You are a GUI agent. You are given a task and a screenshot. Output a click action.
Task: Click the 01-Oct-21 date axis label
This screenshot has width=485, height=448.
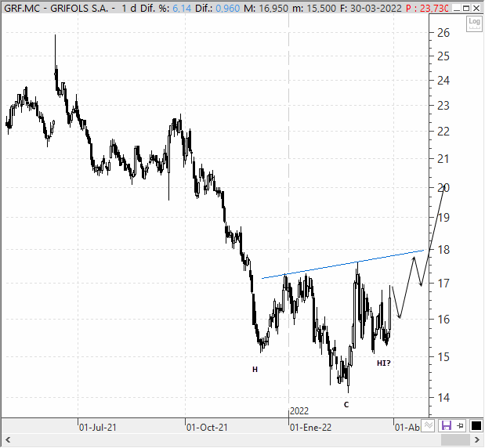pyautogui.click(x=207, y=428)
